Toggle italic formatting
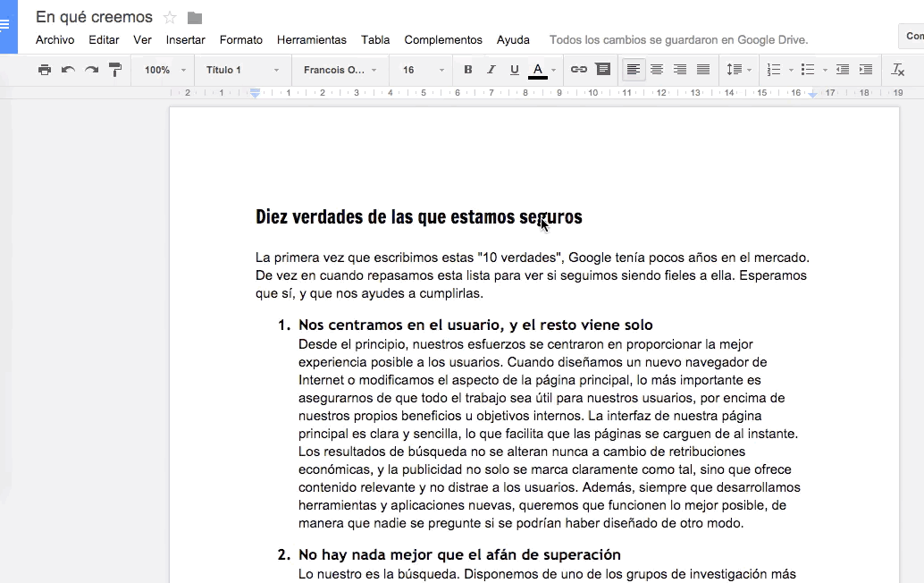The height and width of the screenshot is (583, 924). [491, 70]
